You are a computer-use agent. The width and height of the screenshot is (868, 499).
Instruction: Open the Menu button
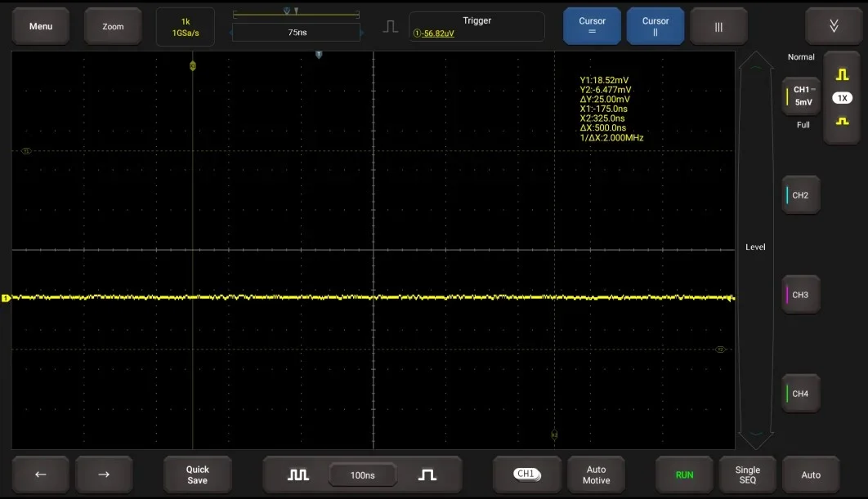(41, 26)
